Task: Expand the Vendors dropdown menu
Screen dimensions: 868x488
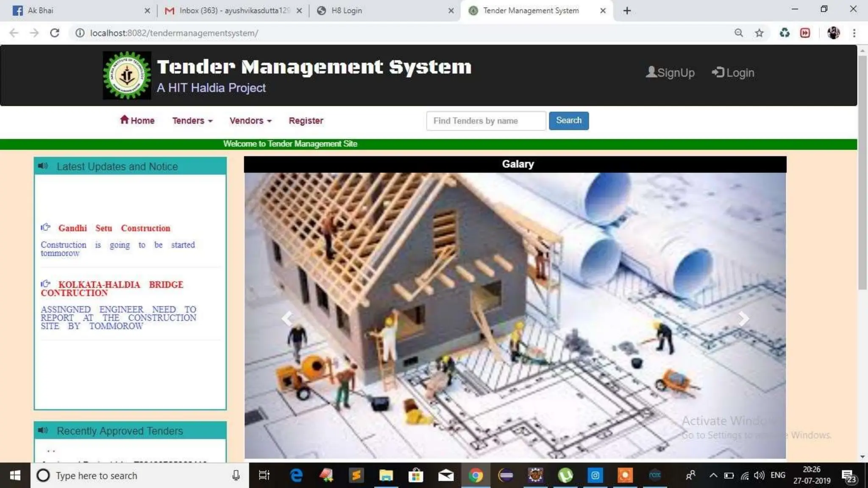Action: [x=250, y=121]
